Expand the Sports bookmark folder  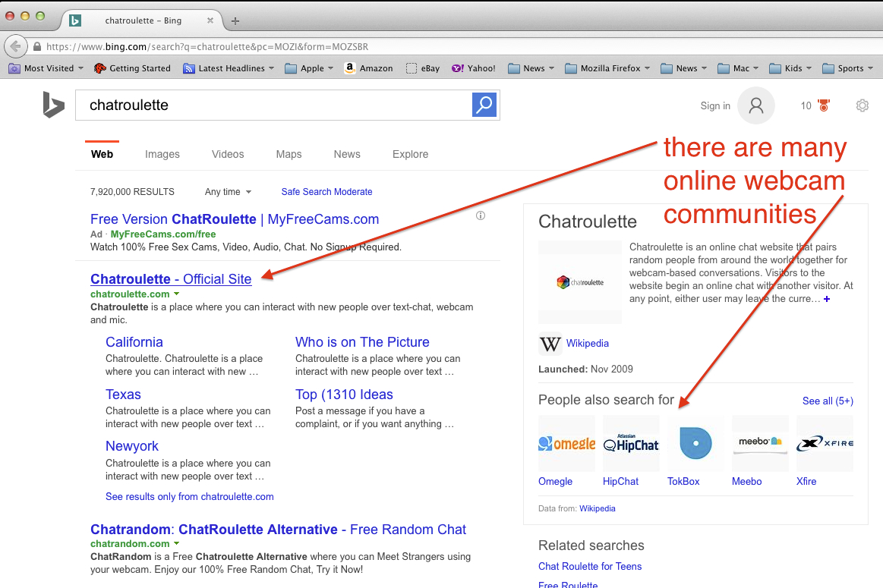[x=847, y=68]
